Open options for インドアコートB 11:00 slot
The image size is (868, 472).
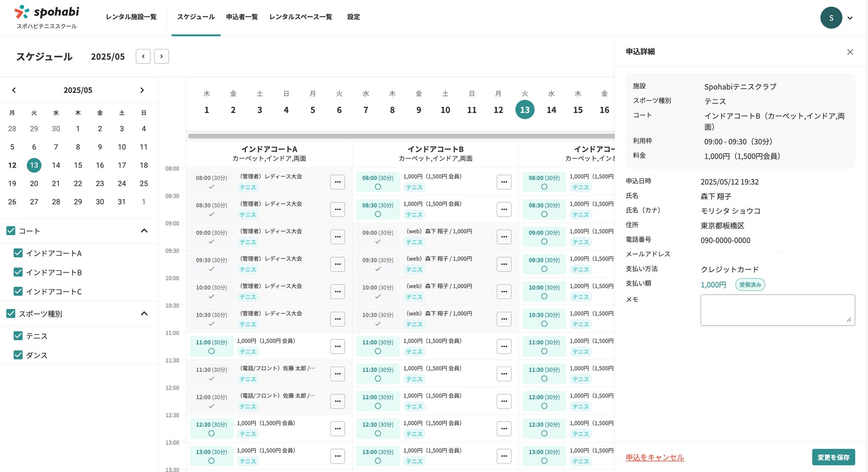504,347
